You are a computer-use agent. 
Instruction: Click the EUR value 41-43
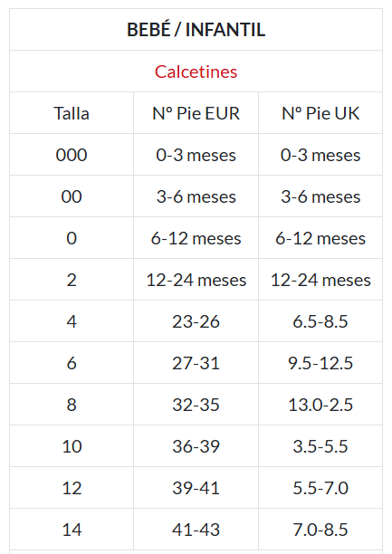pyautogui.click(x=196, y=530)
